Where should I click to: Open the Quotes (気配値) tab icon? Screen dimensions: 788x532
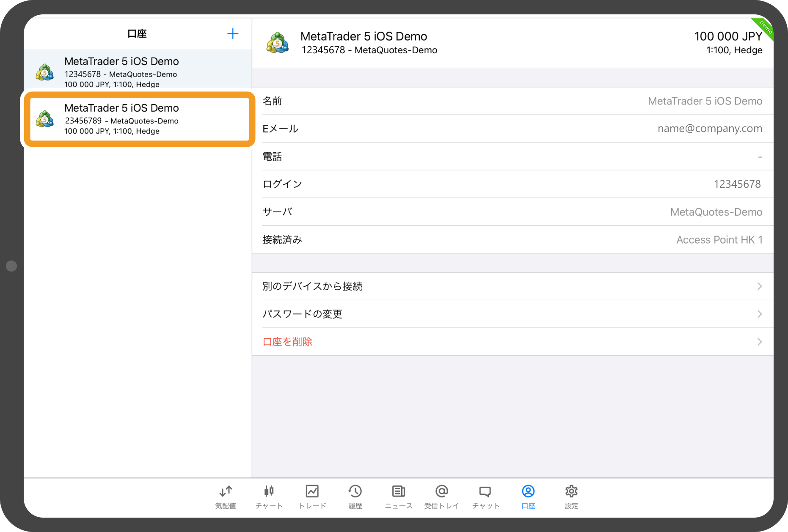(x=226, y=491)
